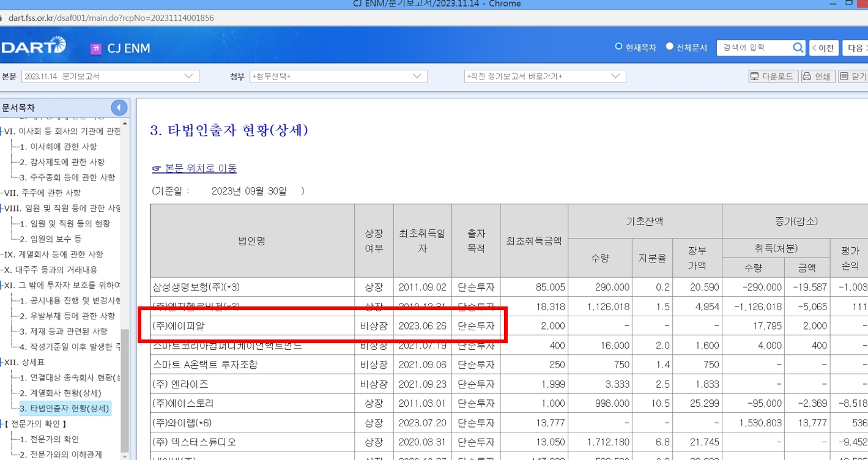Click the document tree vertical scrollbar
This screenshot has width=868, height=460.
coord(125,391)
